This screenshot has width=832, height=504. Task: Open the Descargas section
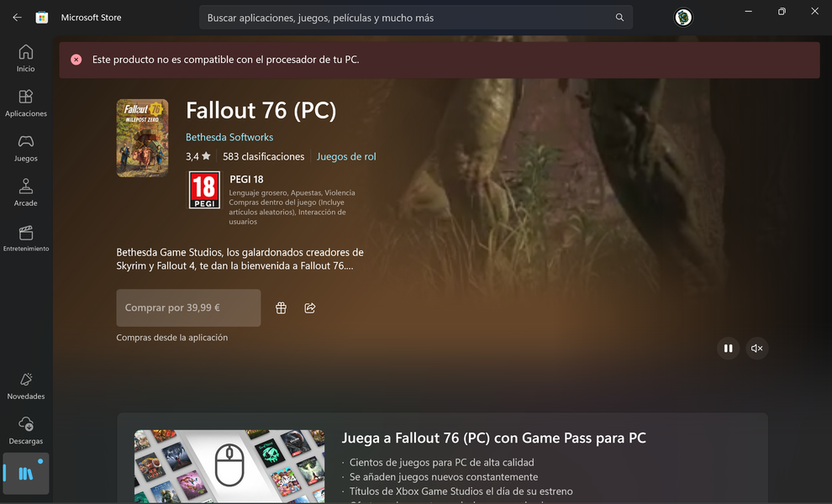pyautogui.click(x=25, y=431)
